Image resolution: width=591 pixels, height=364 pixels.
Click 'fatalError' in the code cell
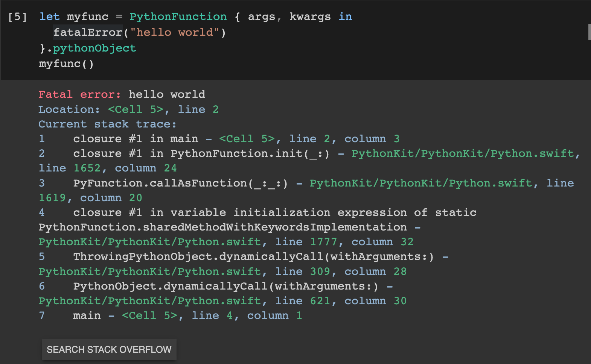(88, 33)
